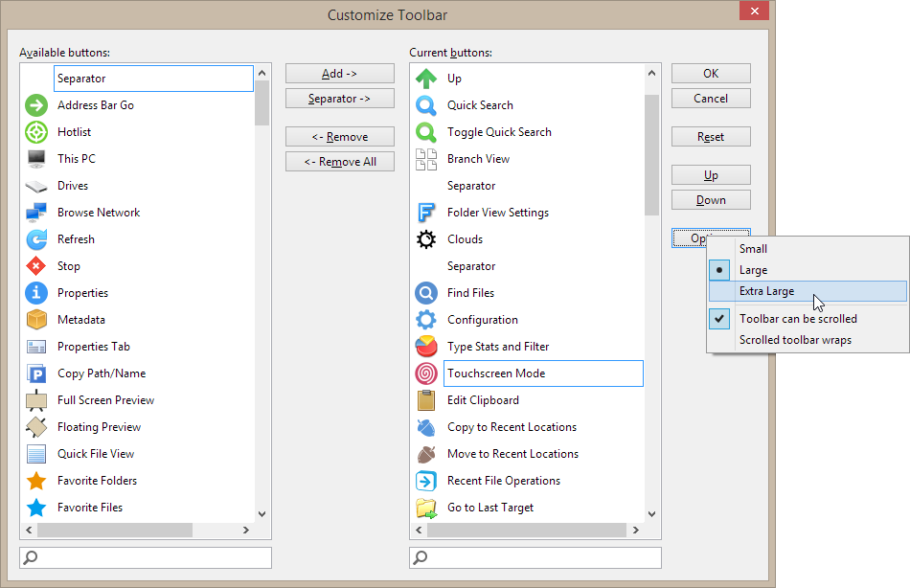This screenshot has height=588, width=910.
Task: Click the Remove All button
Action: click(340, 162)
